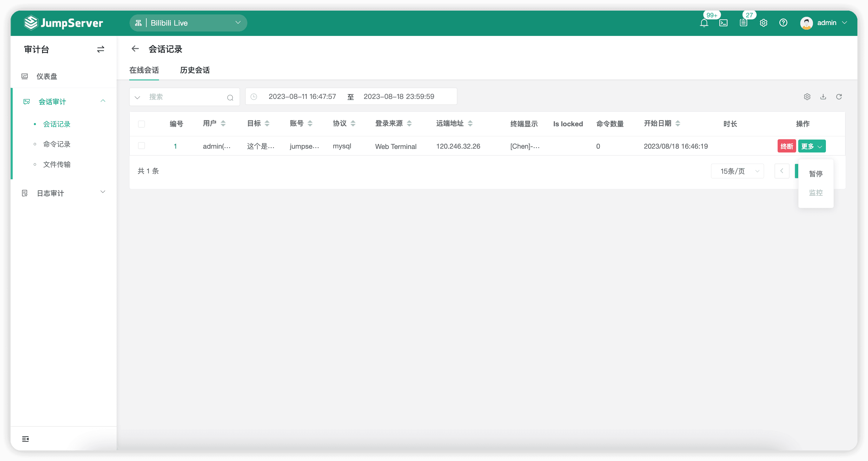The height and width of the screenshot is (461, 868).
Task: Open the tickets list icon with badge 27
Action: coord(743,23)
